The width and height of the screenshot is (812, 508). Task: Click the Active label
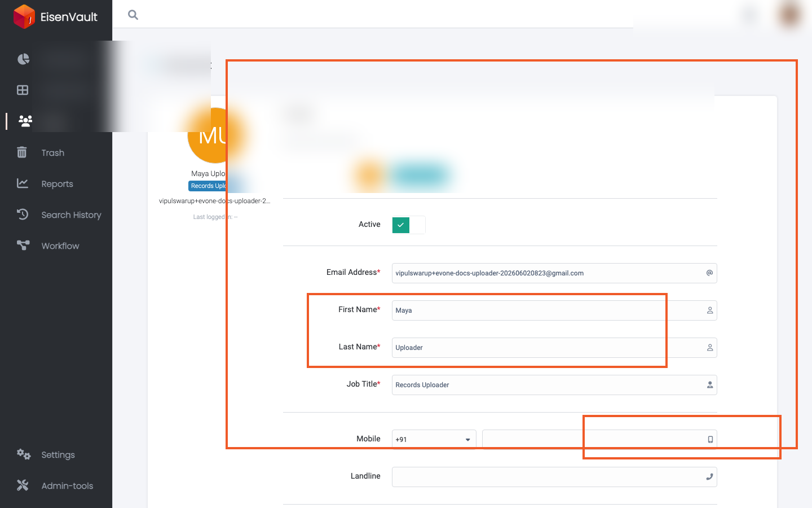(369, 224)
